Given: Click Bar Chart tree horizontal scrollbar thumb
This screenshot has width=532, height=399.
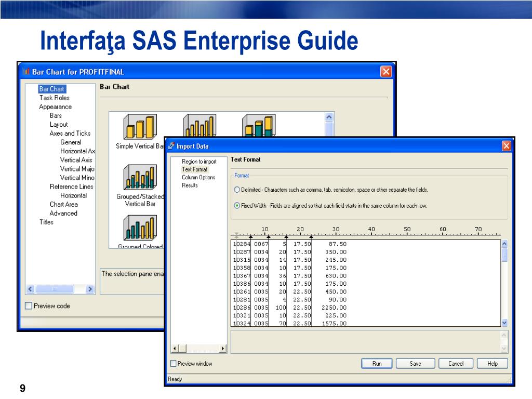Looking at the screenshot, I should pyautogui.click(x=55, y=289).
